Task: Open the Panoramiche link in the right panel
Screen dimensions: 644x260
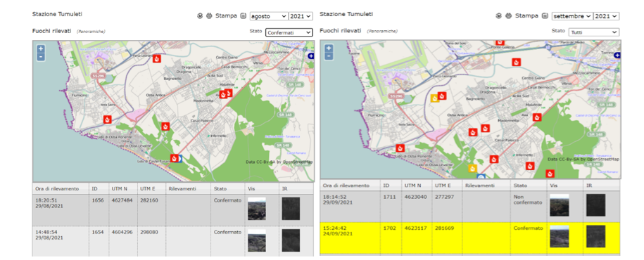Action: pyautogui.click(x=382, y=31)
